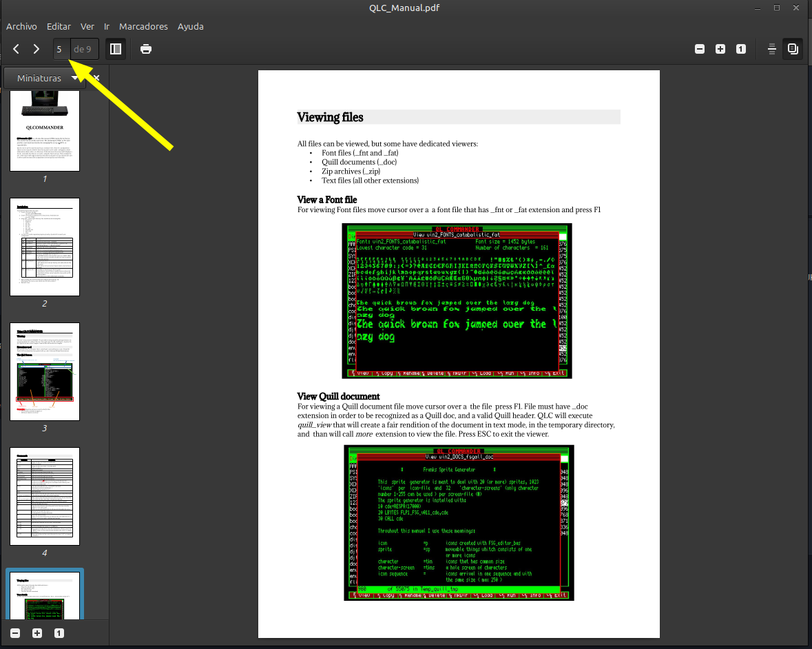Open the Marcadores menu
This screenshot has width=812, height=649.
point(143,26)
